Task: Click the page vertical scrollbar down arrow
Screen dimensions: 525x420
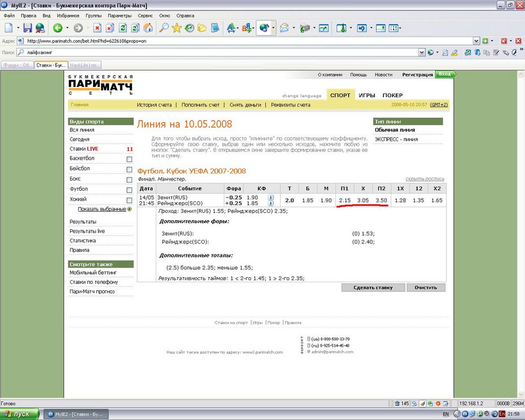Action: point(521,394)
